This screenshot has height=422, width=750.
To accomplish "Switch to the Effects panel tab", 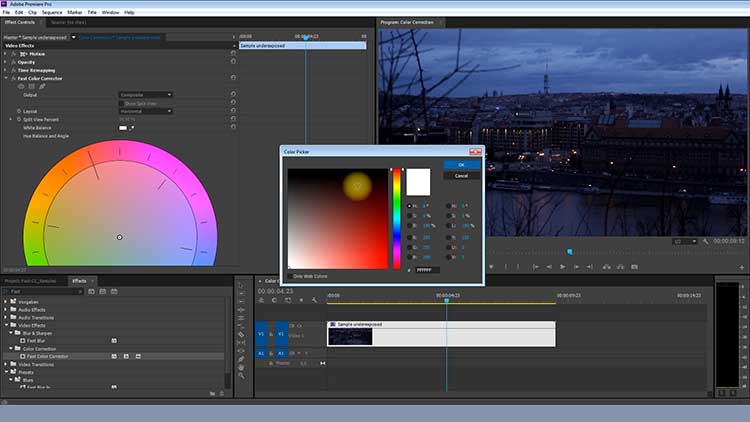I will pos(79,281).
